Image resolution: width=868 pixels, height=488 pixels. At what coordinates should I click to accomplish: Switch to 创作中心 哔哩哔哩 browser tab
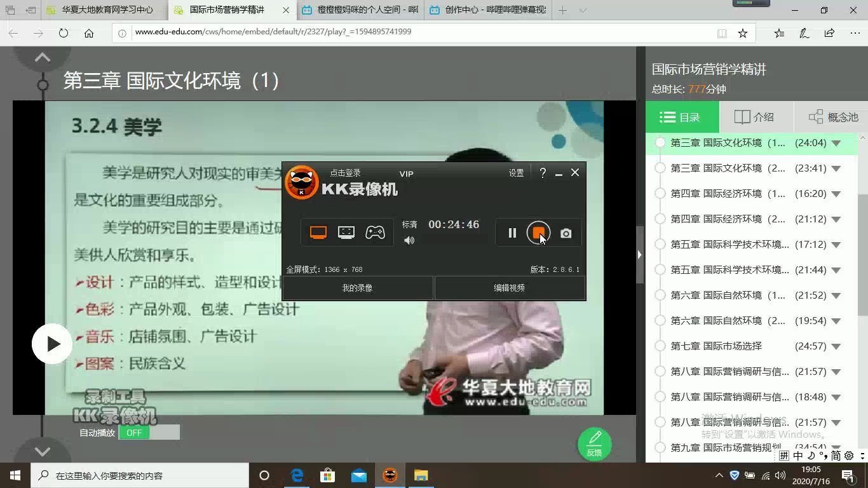point(487,10)
